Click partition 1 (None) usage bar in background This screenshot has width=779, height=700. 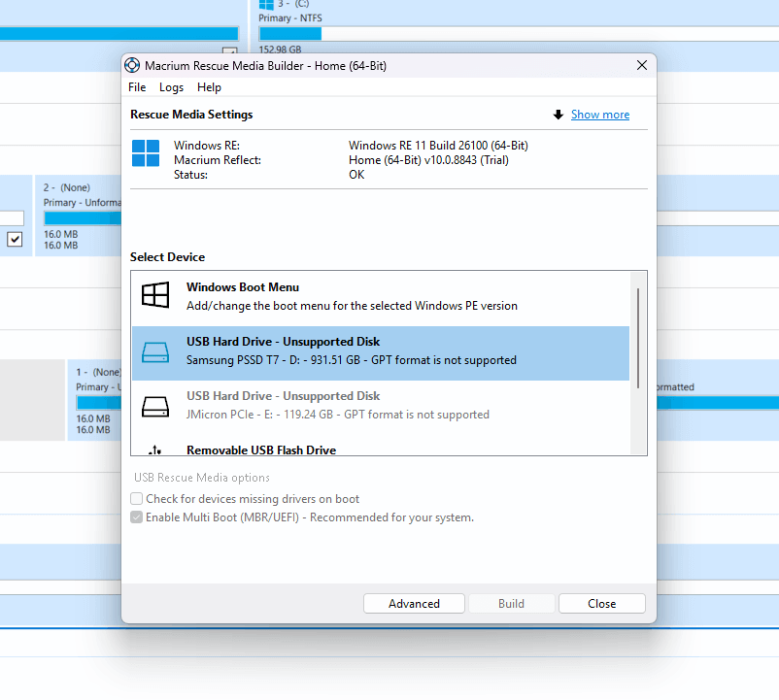(x=99, y=403)
